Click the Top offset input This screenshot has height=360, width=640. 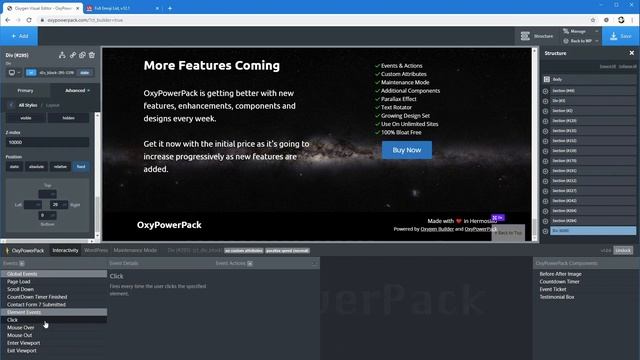tap(47, 194)
